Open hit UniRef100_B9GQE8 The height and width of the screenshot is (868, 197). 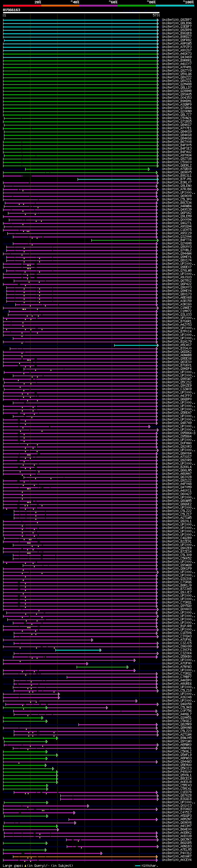point(177,33)
